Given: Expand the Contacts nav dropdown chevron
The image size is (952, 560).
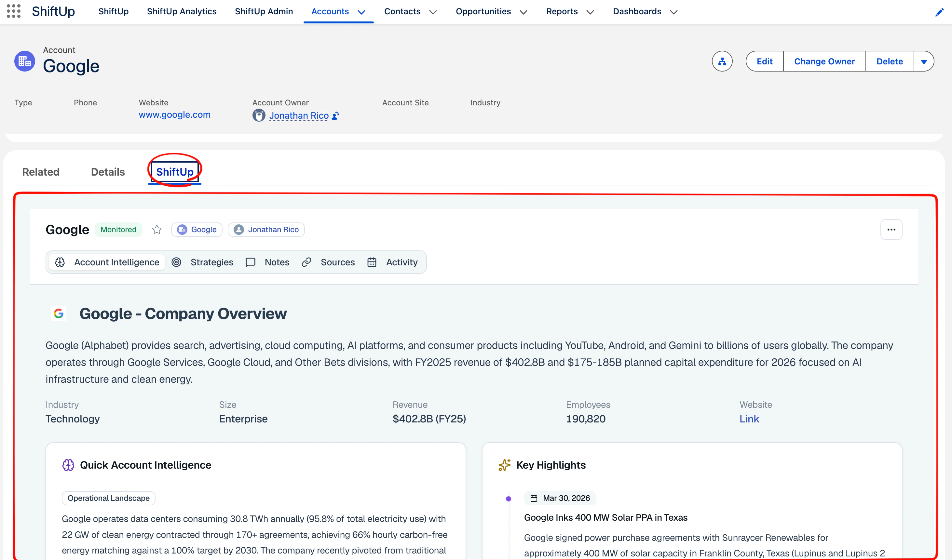Looking at the screenshot, I should [433, 12].
